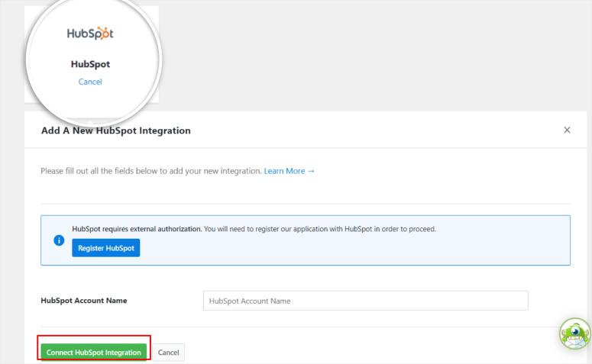The height and width of the screenshot is (364, 592).
Task: Click the 'Add A New HubSpot Integration' heading
Action: coord(116,130)
